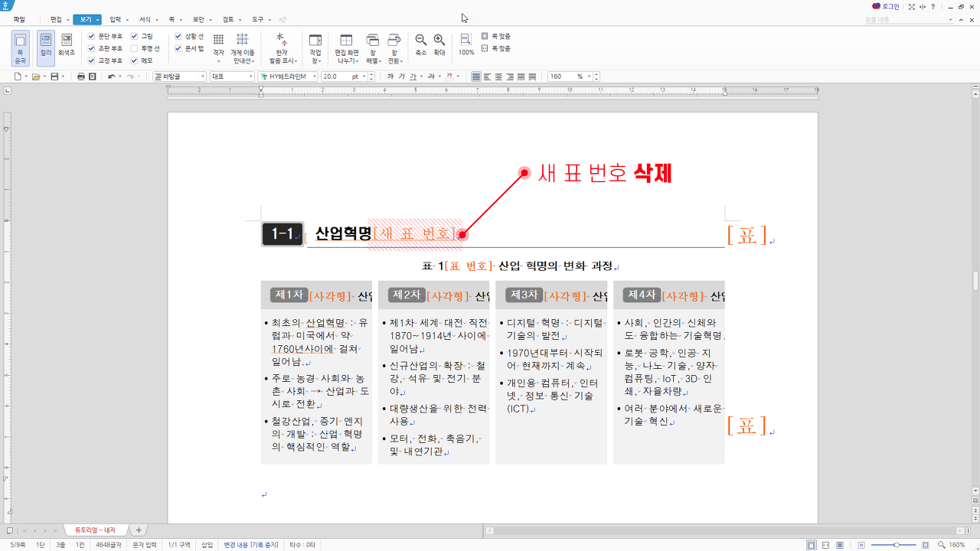Click the 쪽 윤곽 page outline icon
This screenshot has width=980, height=551.
click(21, 47)
